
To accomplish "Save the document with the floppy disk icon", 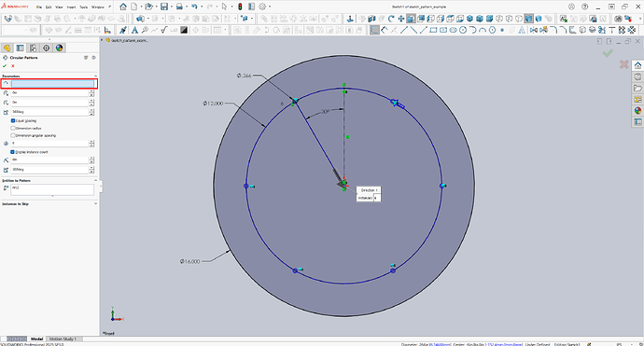I will click(164, 7).
